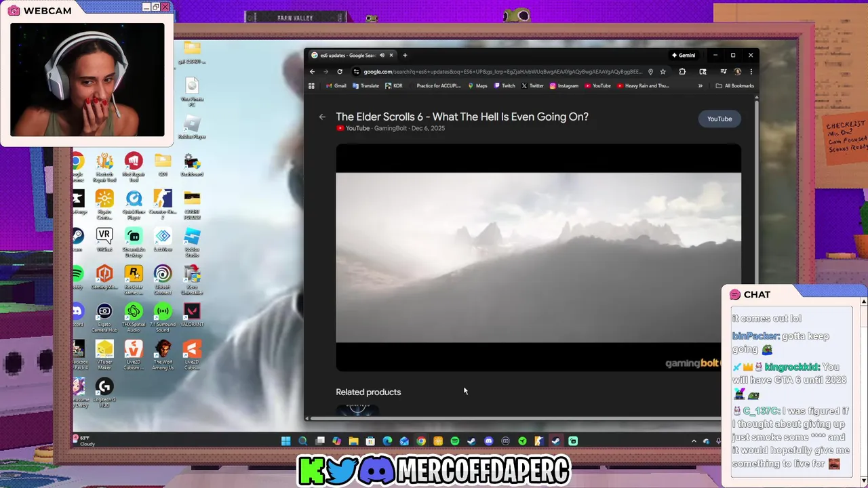Open the Elgato Camera Hub desktop icon
Viewport: 868px width, 488px height.
pos(104,318)
